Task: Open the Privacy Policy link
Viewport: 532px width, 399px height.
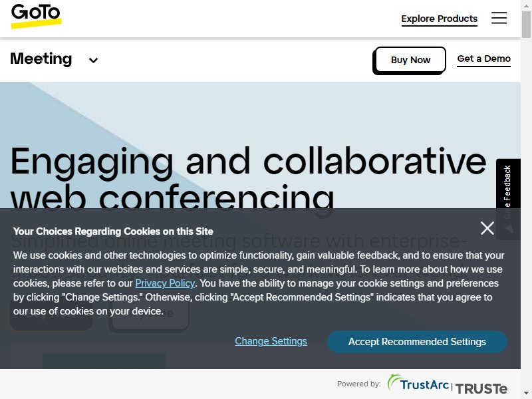Action: pyautogui.click(x=165, y=283)
